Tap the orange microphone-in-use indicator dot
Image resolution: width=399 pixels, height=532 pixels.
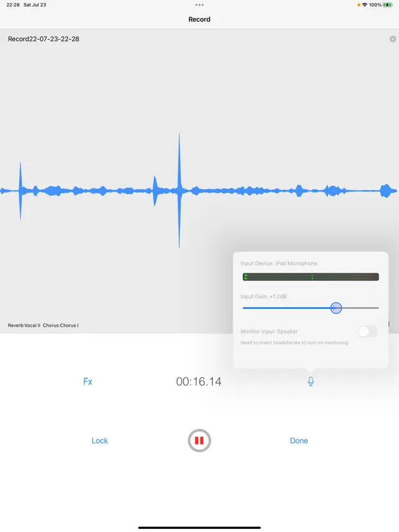point(359,5)
